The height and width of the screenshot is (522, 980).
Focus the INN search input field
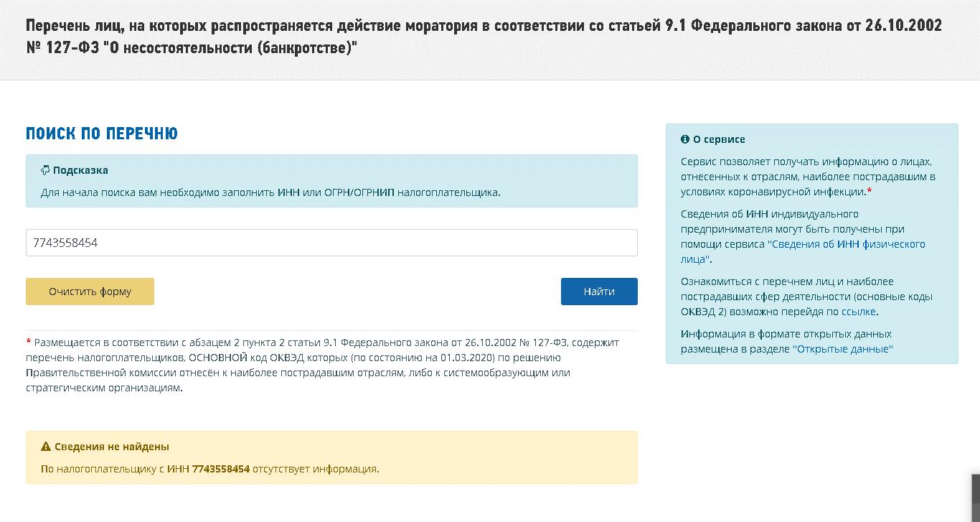click(x=331, y=243)
